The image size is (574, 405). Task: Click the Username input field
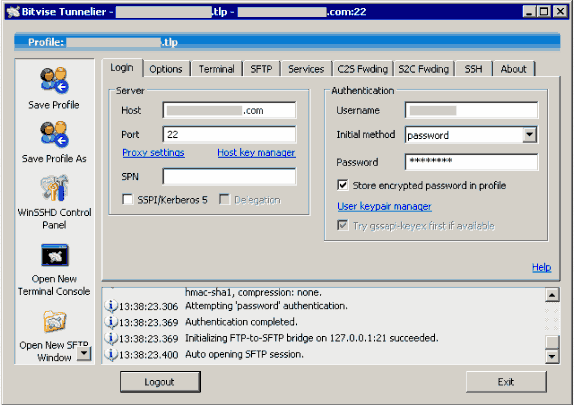pos(472,110)
